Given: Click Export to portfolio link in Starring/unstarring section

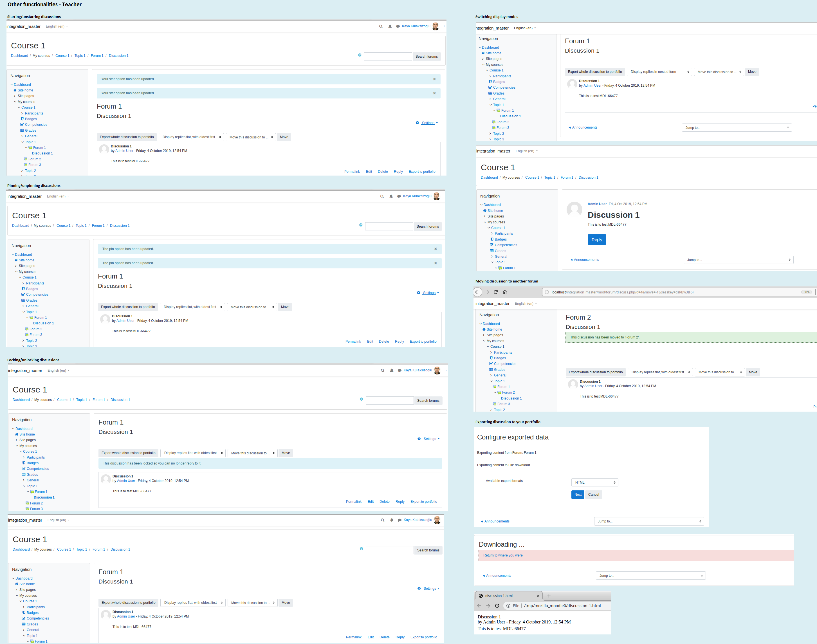Looking at the screenshot, I should click(x=422, y=172).
